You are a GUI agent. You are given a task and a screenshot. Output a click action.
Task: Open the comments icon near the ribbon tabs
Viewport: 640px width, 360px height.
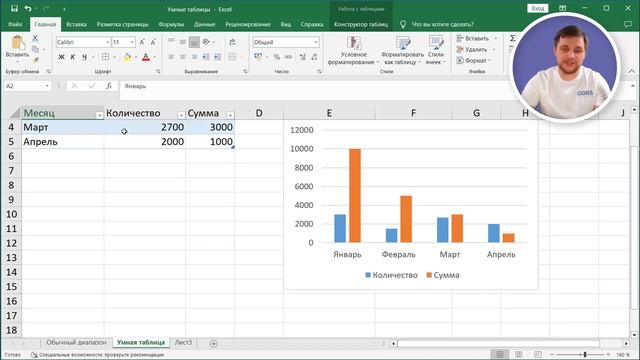click(628, 24)
